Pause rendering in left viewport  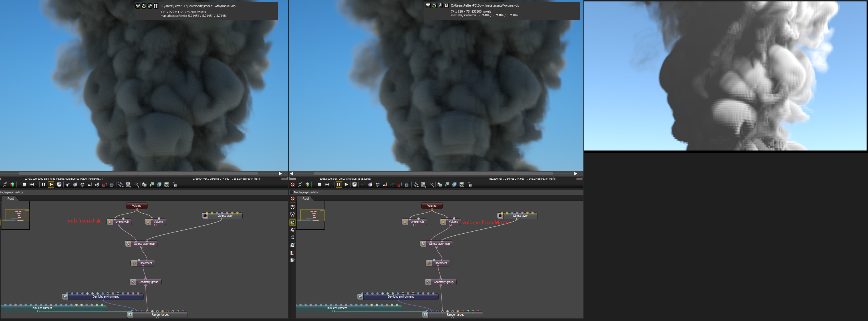click(43, 184)
